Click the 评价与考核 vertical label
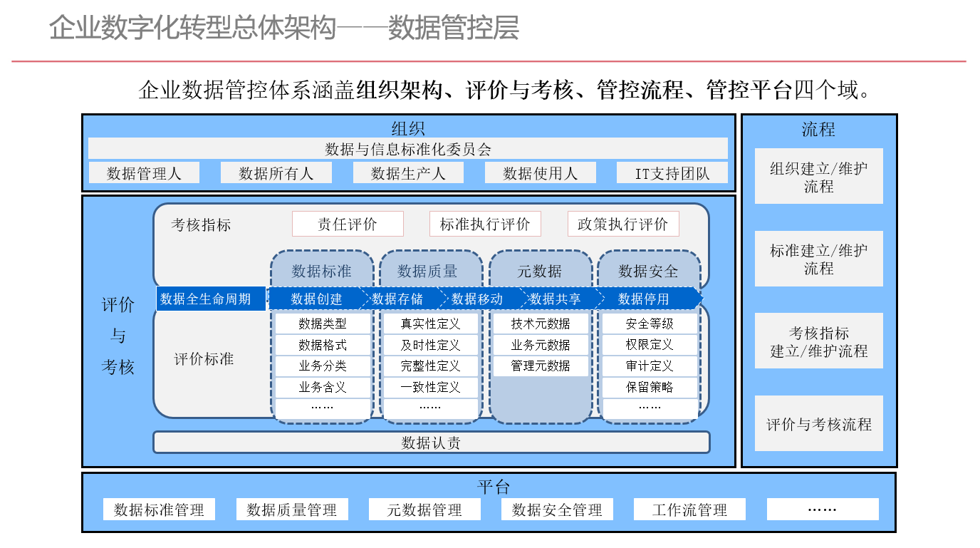Viewport: 980px width, 548px height. tap(118, 336)
